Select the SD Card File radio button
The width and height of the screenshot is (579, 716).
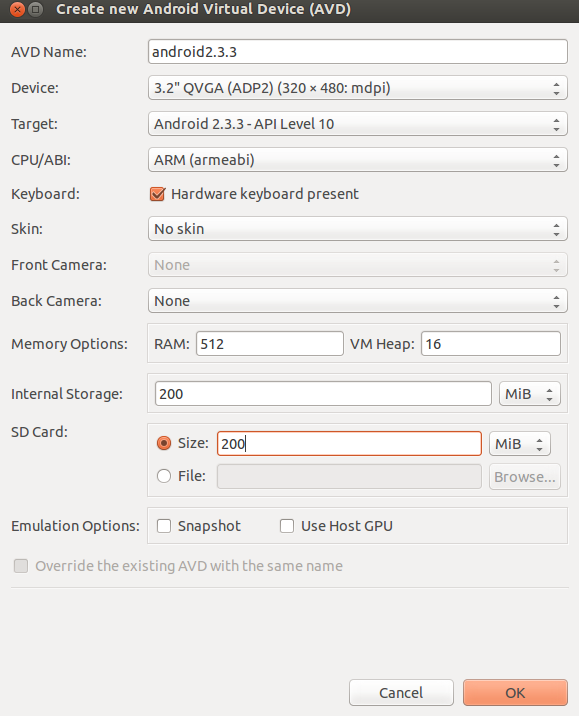coord(164,476)
